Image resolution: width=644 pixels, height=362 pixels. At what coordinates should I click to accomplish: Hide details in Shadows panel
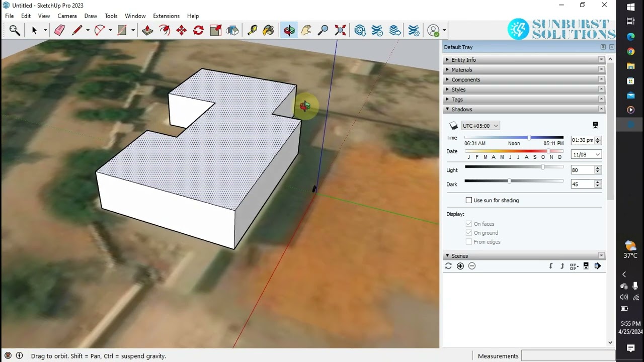[x=595, y=125]
